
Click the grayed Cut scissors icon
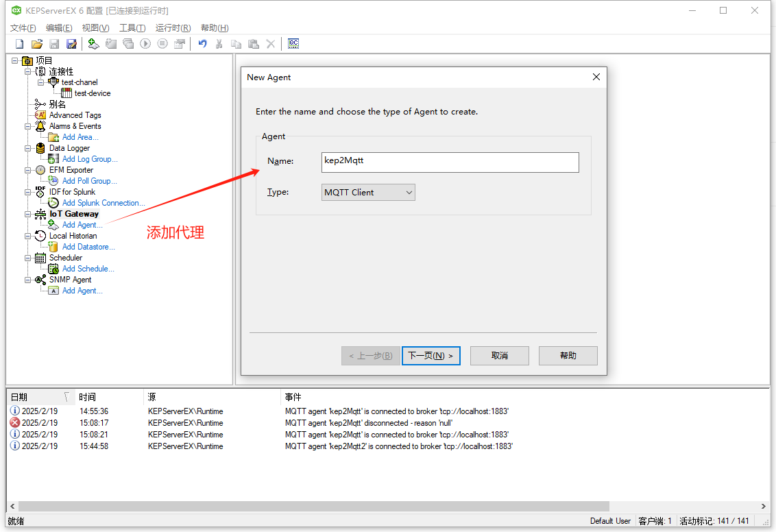[x=219, y=44]
